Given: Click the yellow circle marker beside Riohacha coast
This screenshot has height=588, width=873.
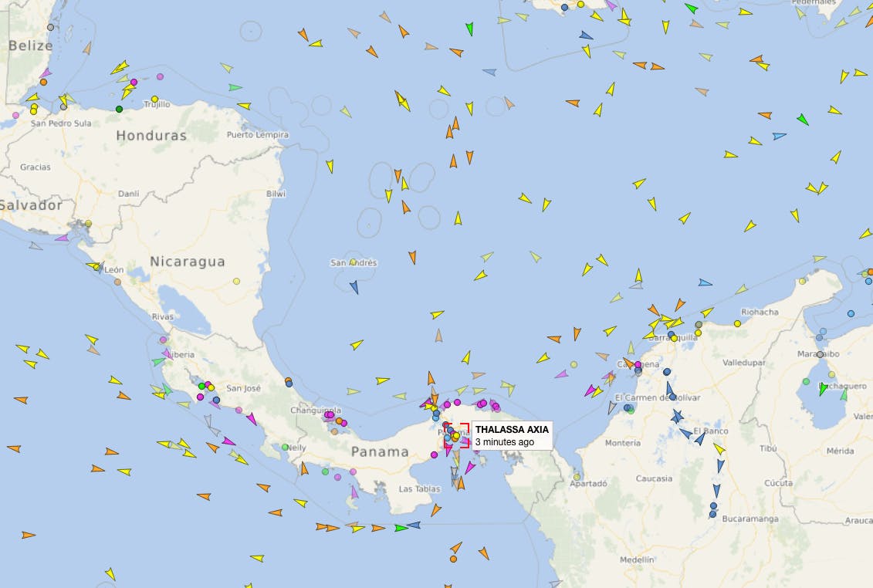Looking at the screenshot, I should 737,323.
